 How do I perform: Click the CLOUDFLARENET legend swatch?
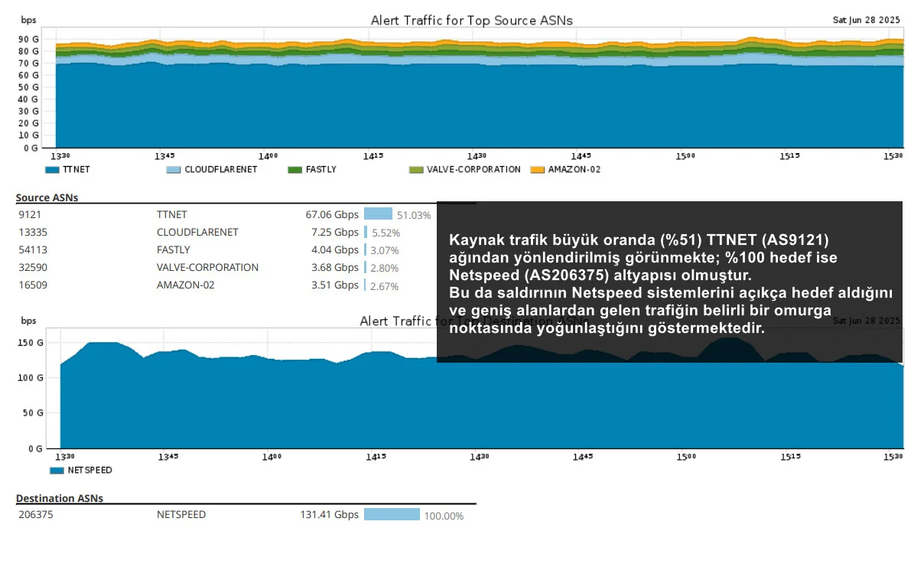coord(174,169)
